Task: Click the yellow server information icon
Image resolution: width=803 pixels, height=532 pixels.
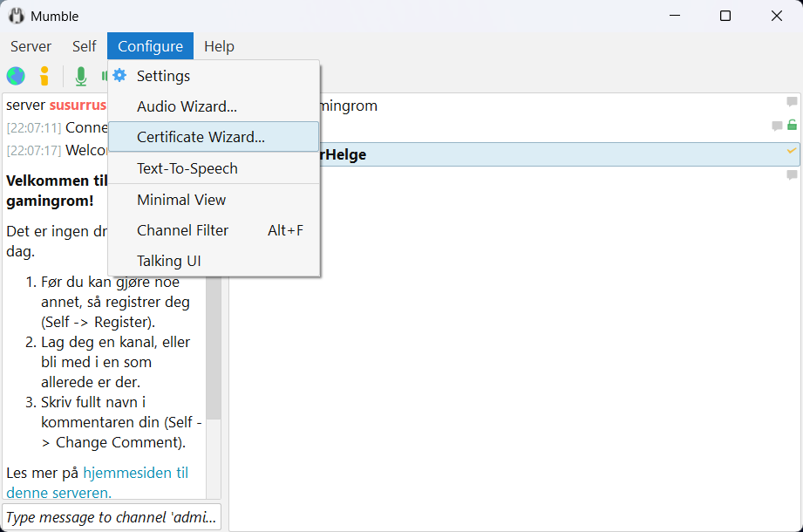Action: 44,76
